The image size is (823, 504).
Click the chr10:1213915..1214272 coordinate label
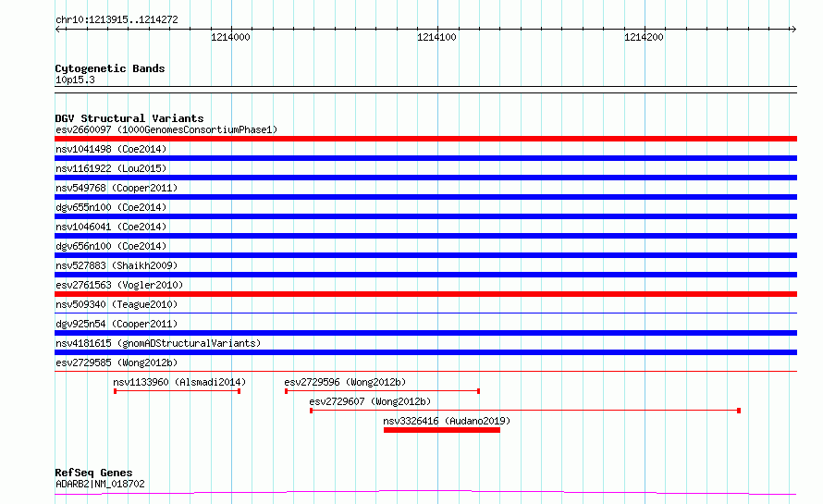117,19
